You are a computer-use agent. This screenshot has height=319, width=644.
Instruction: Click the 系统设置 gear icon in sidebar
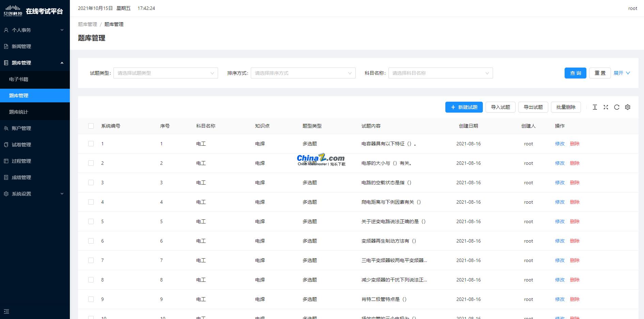[6, 194]
